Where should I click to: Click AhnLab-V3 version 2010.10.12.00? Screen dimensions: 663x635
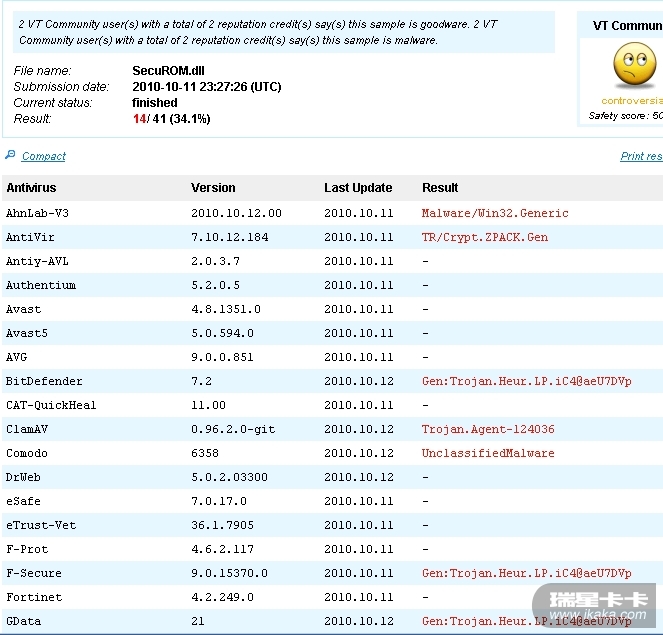click(236, 213)
